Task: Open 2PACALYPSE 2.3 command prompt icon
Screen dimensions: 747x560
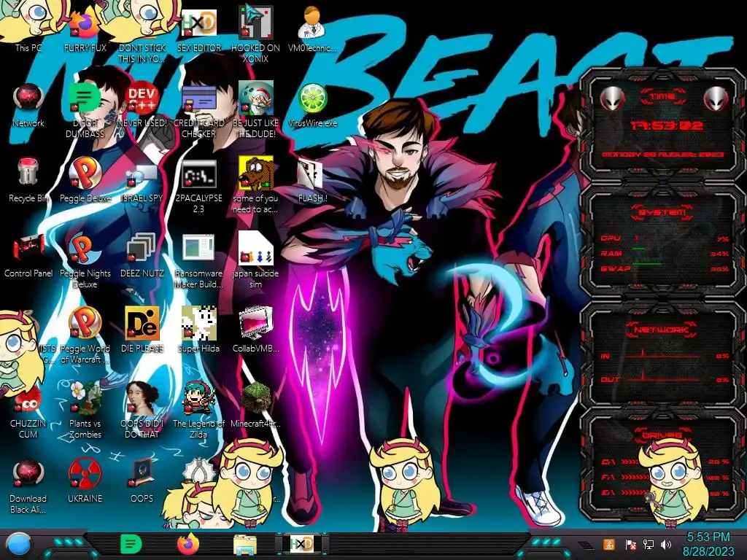Action: [x=199, y=186]
